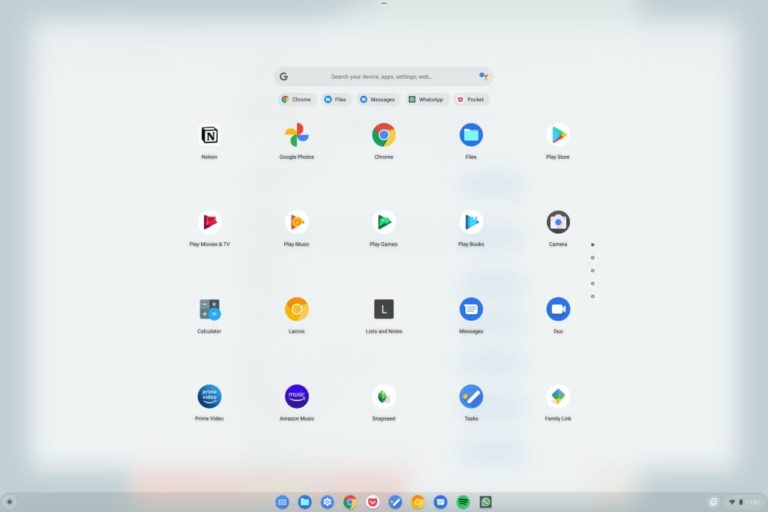
Task: Launch Chrome from the shelf
Action: [350, 502]
